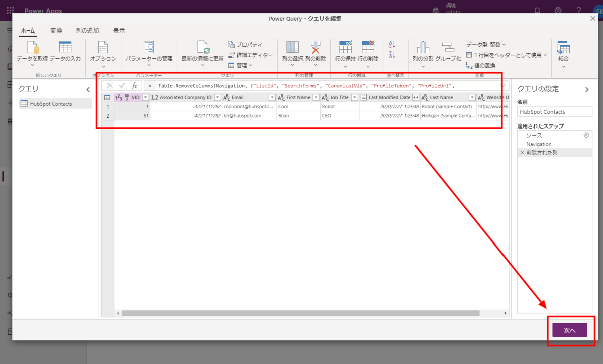Click the 次へ button
Screen dimensions: 603x364
tap(569, 330)
